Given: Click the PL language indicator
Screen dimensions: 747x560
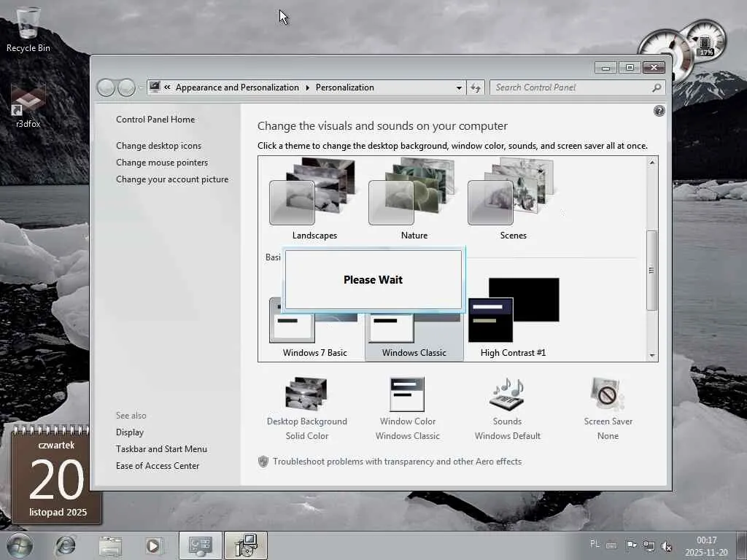Looking at the screenshot, I should (595, 544).
